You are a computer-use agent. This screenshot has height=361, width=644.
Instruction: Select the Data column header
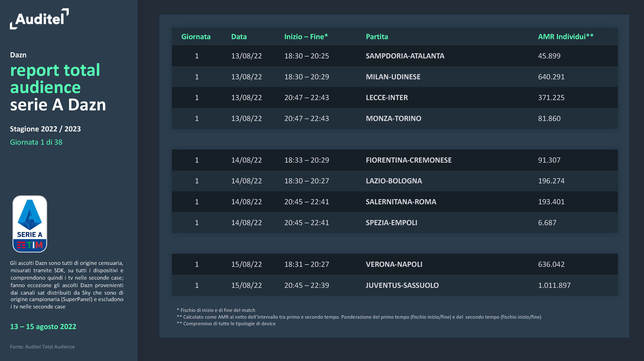(x=239, y=37)
